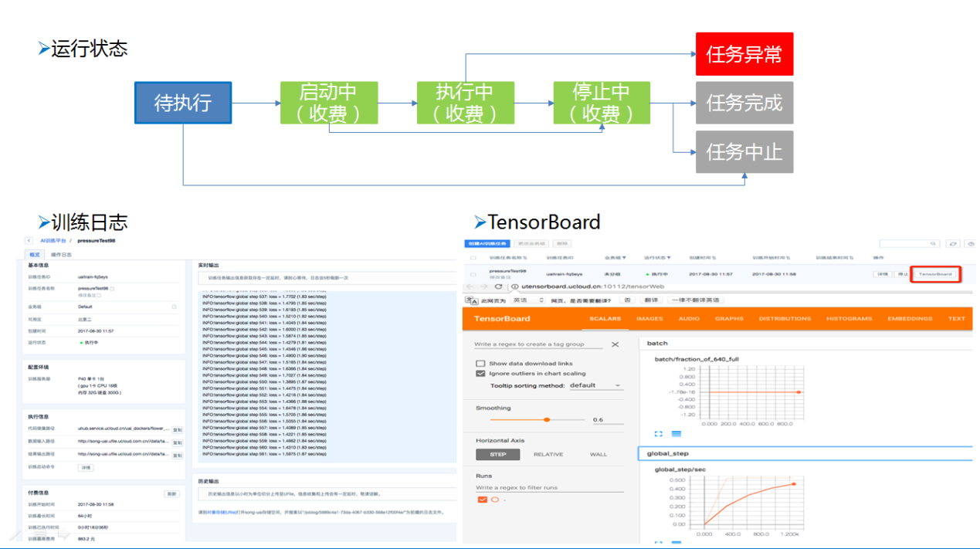The image size is (980, 549).
Task: Click the 详情 button beside 训练启动命令
Action: point(86,467)
